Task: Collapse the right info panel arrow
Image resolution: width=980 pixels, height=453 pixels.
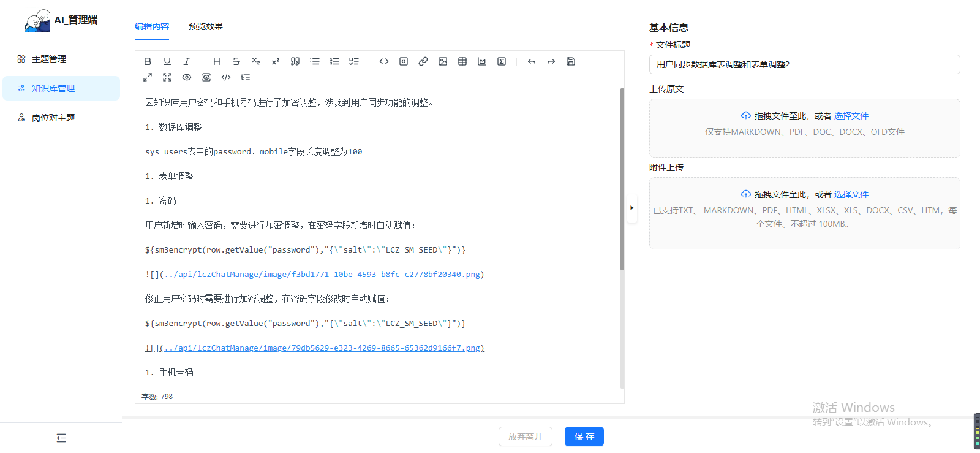Action: click(x=631, y=208)
